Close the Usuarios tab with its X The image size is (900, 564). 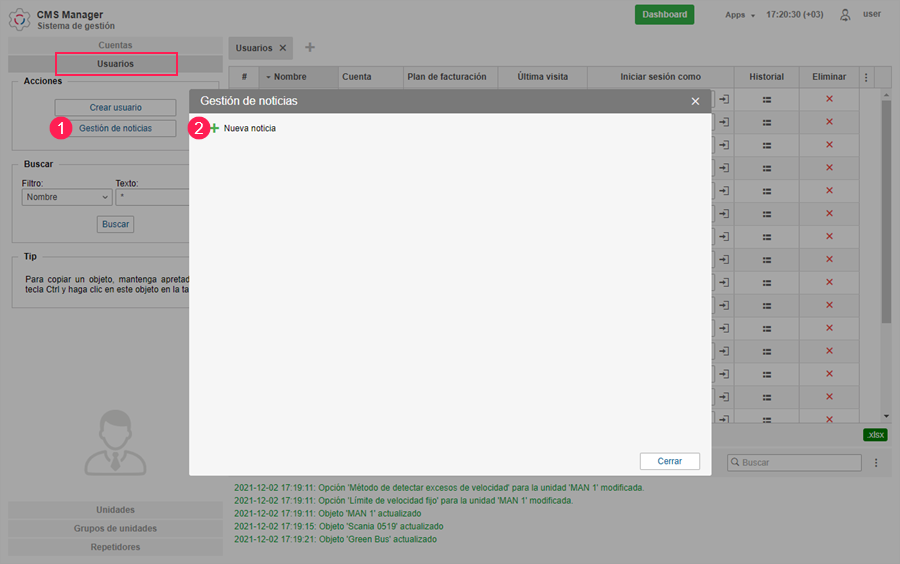pyautogui.click(x=282, y=48)
